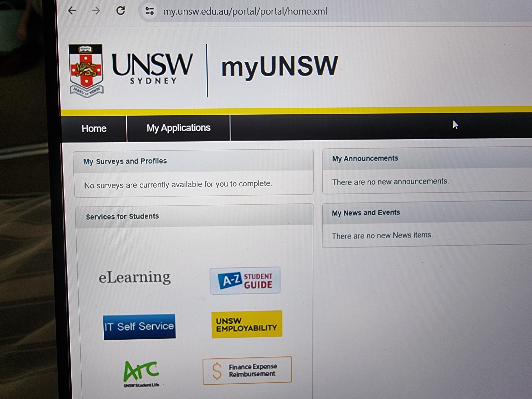Image resolution: width=532 pixels, height=399 pixels.
Task: Open Finance Expense Reimbursement button
Action: pyautogui.click(x=247, y=371)
